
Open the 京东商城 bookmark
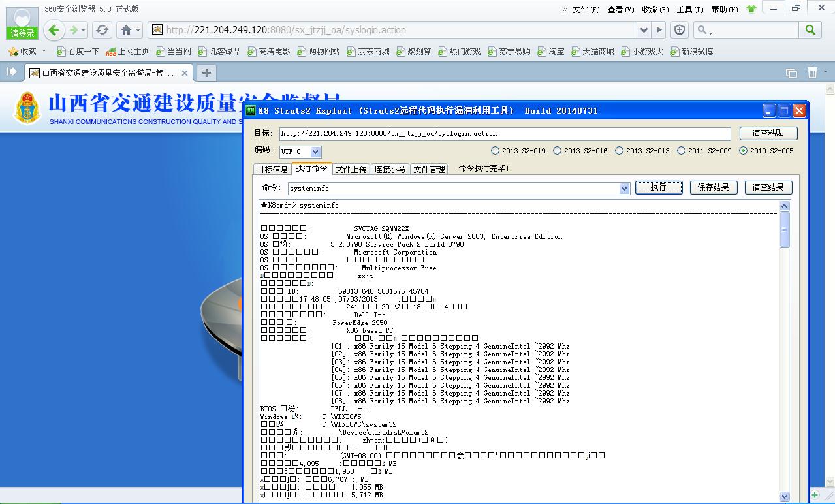368,51
